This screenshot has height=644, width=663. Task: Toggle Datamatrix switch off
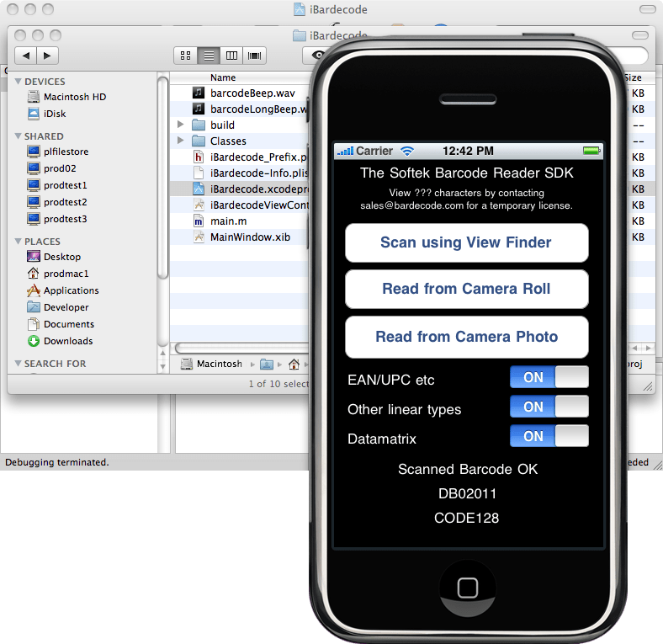[x=549, y=436]
